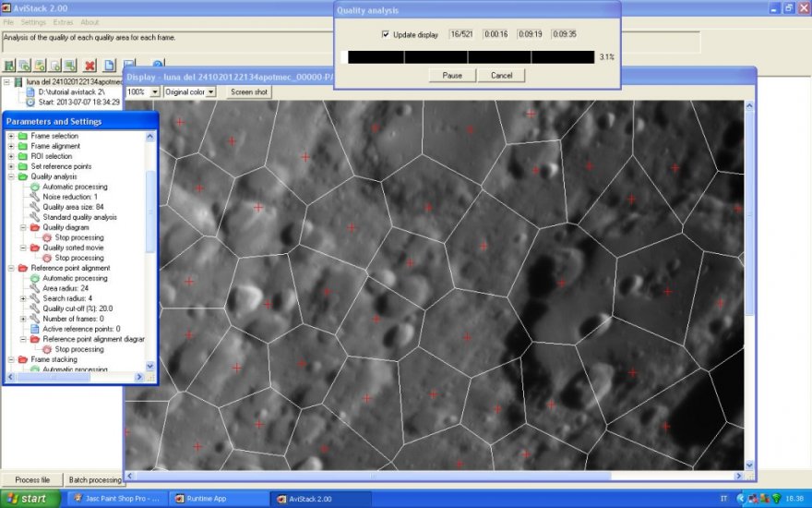
Task: Click the Batch processing button
Action: 95,480
